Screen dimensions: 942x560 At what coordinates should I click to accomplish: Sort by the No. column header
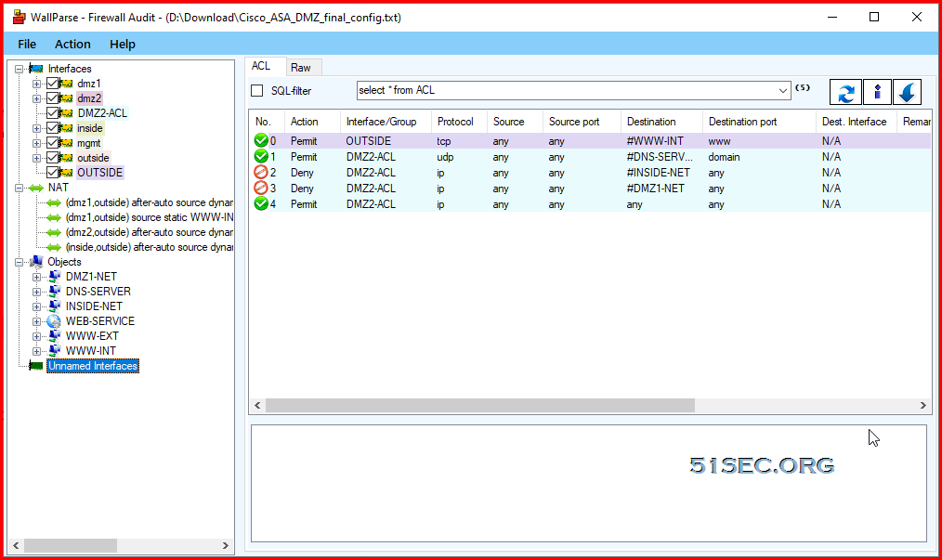pyautogui.click(x=266, y=122)
